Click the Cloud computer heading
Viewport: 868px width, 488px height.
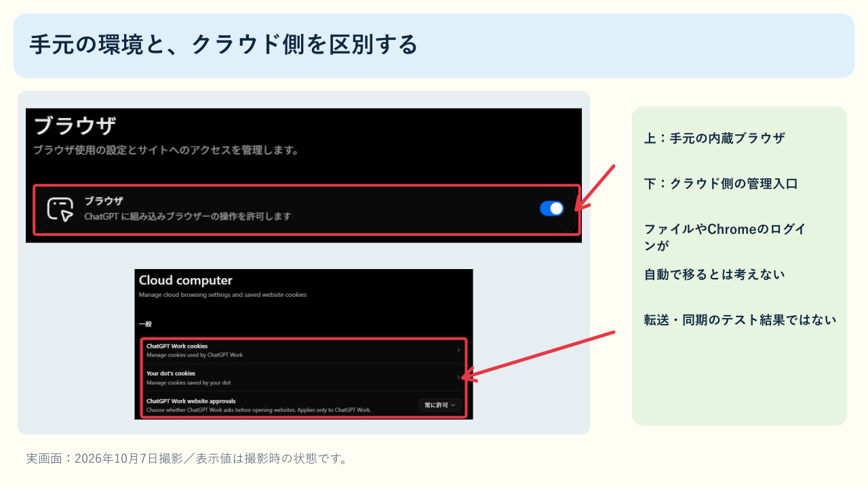[x=185, y=280]
